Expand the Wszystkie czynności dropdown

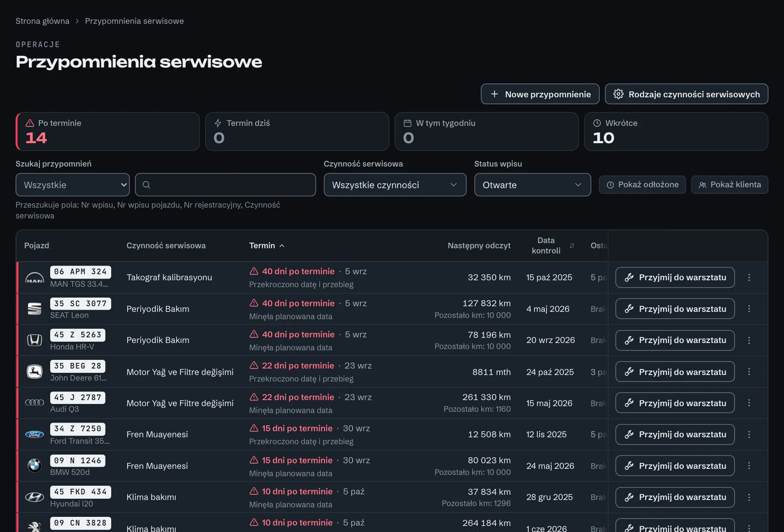click(395, 185)
